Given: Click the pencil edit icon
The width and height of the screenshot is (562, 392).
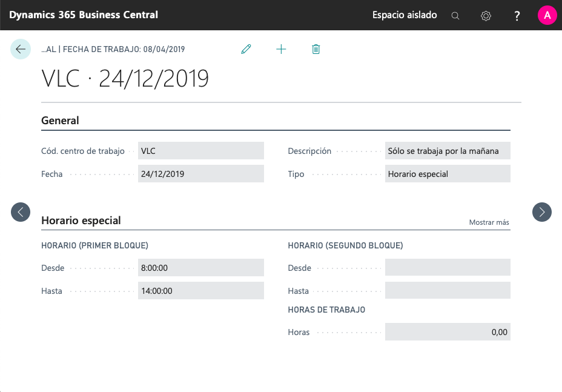Looking at the screenshot, I should point(246,49).
